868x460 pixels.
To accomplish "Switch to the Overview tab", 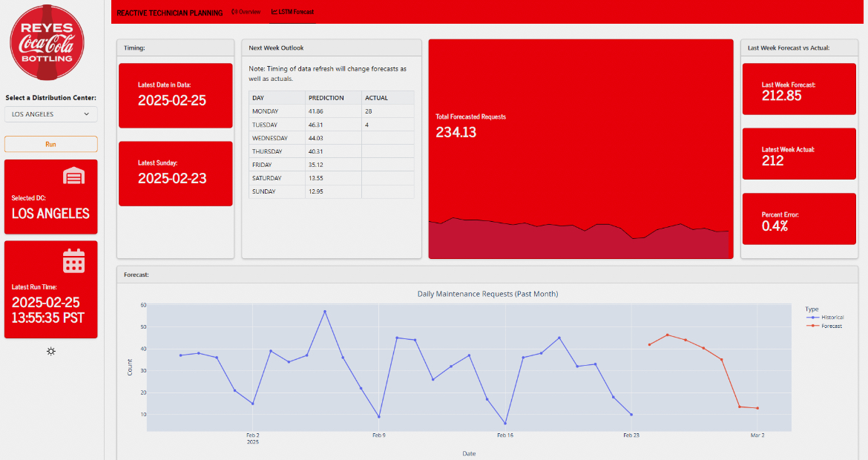I will coord(246,12).
